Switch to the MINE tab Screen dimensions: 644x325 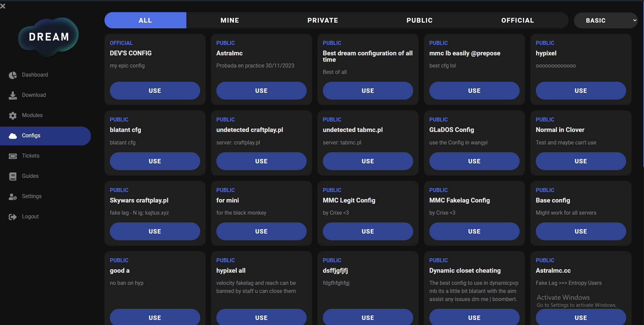coord(229,20)
